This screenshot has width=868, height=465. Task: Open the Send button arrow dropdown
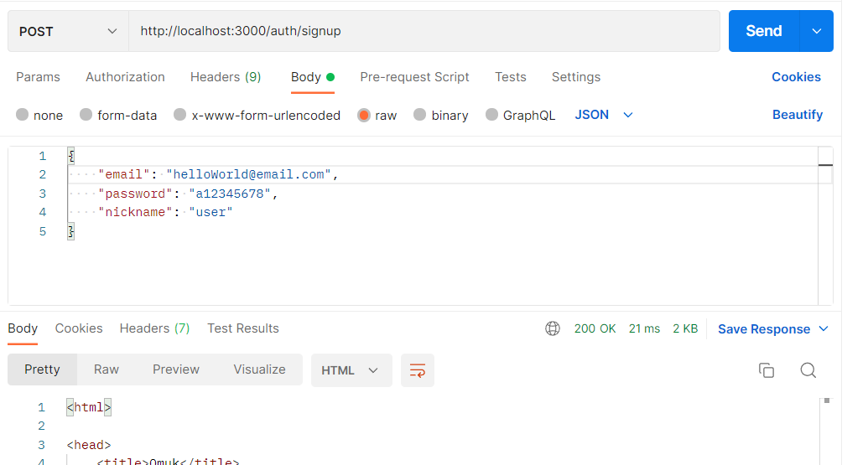pyautogui.click(x=817, y=31)
